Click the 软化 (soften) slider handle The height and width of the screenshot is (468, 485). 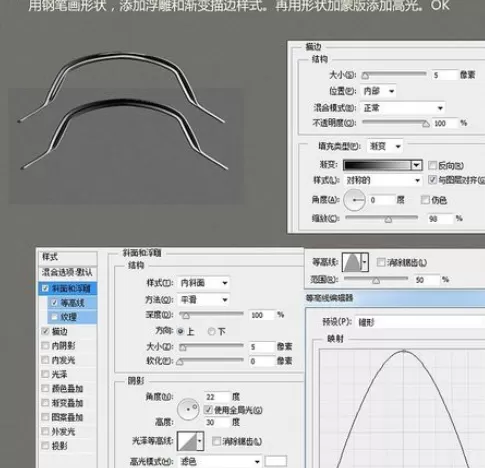coord(180,362)
